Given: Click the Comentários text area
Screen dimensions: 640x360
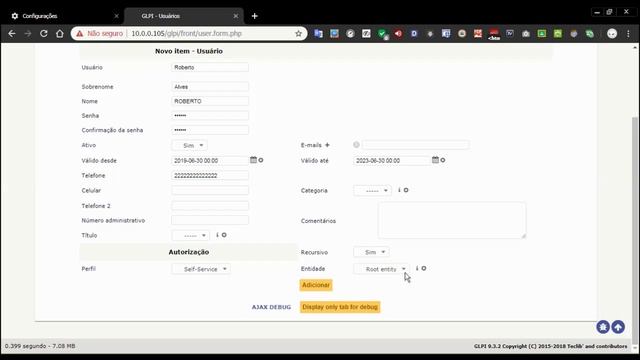Looking at the screenshot, I should click(452, 220).
